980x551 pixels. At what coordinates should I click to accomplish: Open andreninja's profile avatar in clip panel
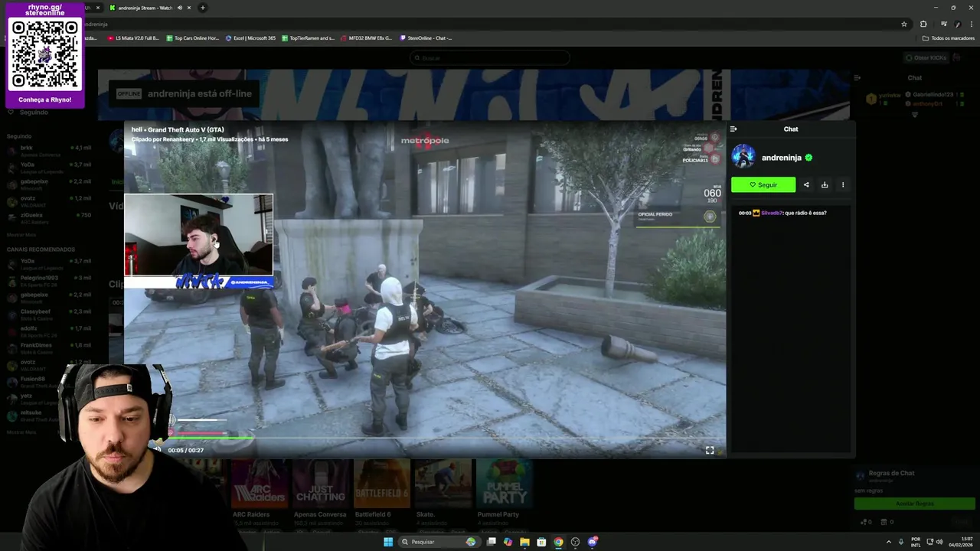[x=743, y=157]
